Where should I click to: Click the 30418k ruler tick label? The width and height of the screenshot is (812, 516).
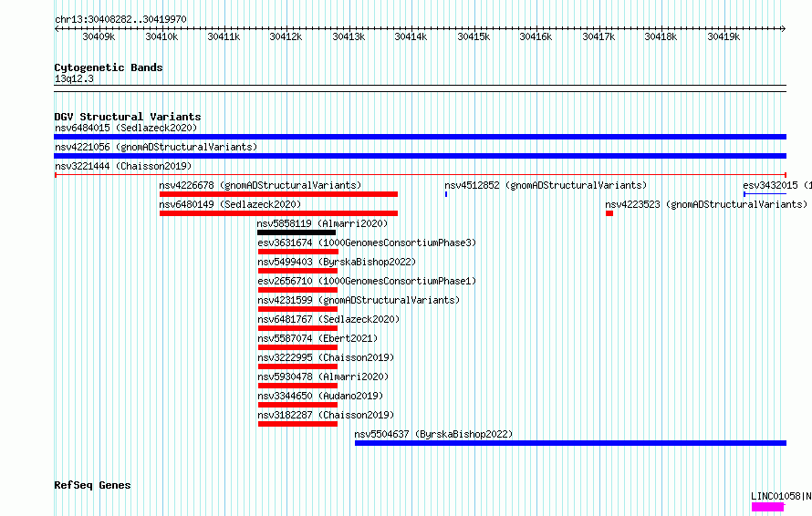point(661,36)
